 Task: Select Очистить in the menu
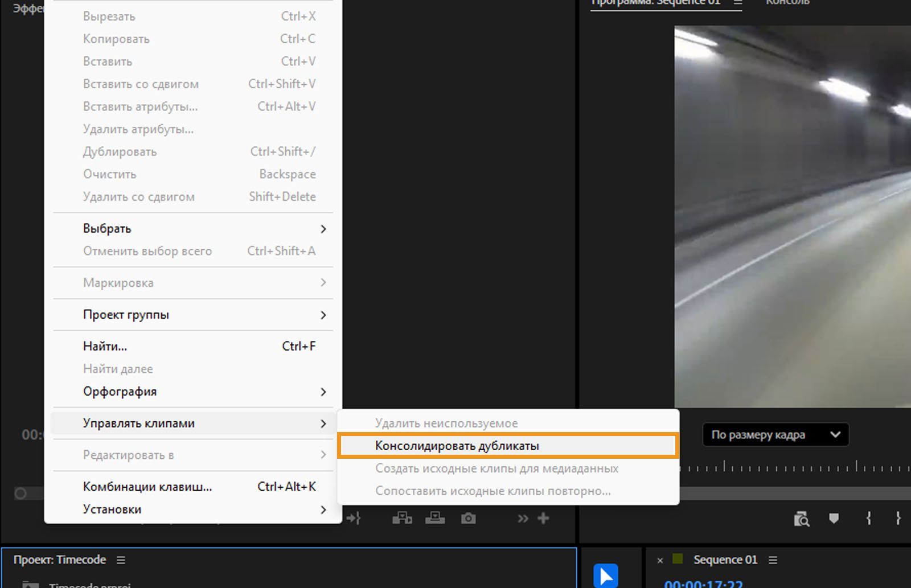193,174
